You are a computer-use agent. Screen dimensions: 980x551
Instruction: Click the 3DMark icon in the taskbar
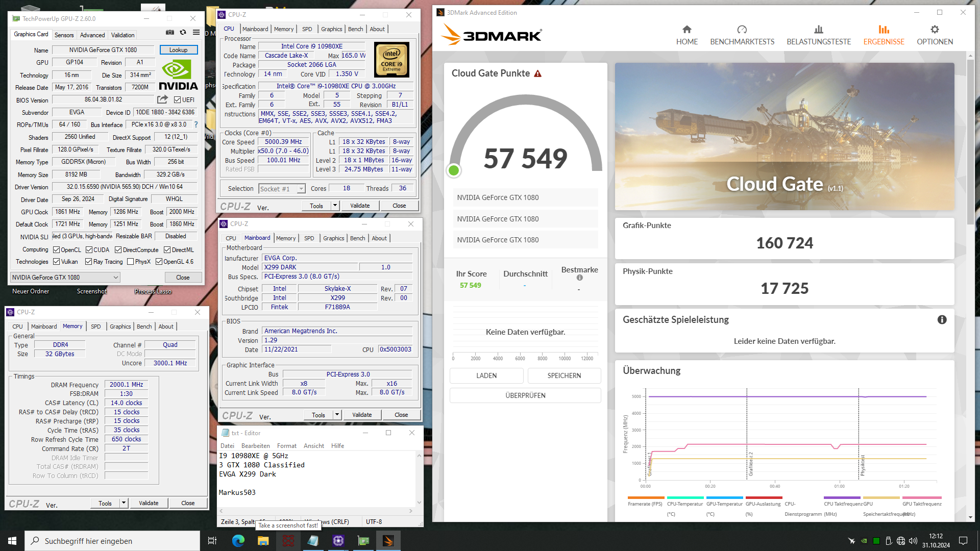(x=388, y=541)
